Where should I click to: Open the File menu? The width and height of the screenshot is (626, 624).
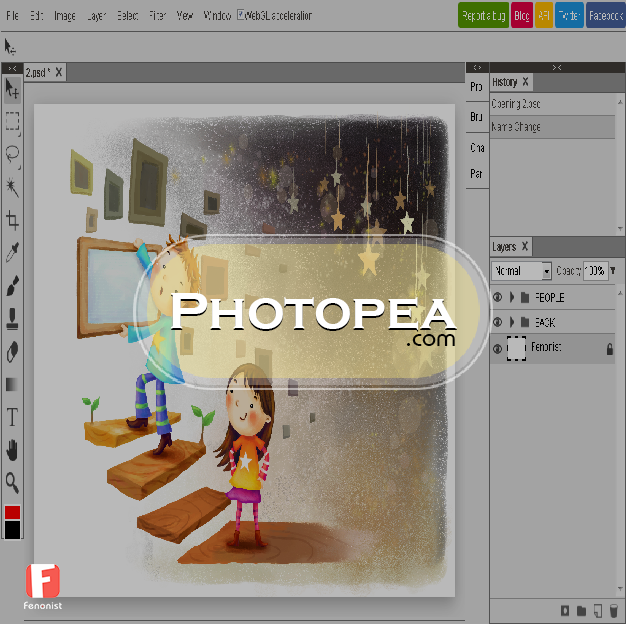[x=12, y=16]
